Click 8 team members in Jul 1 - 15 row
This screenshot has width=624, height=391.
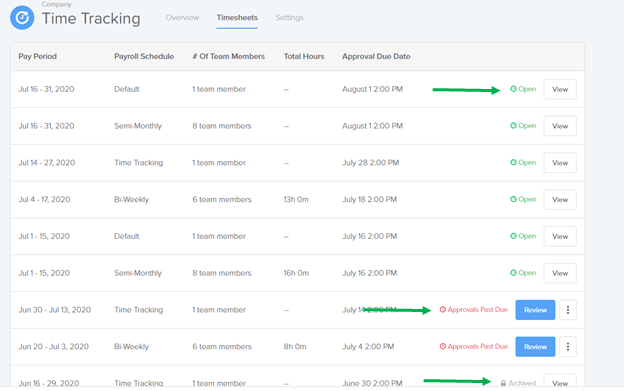click(x=222, y=273)
